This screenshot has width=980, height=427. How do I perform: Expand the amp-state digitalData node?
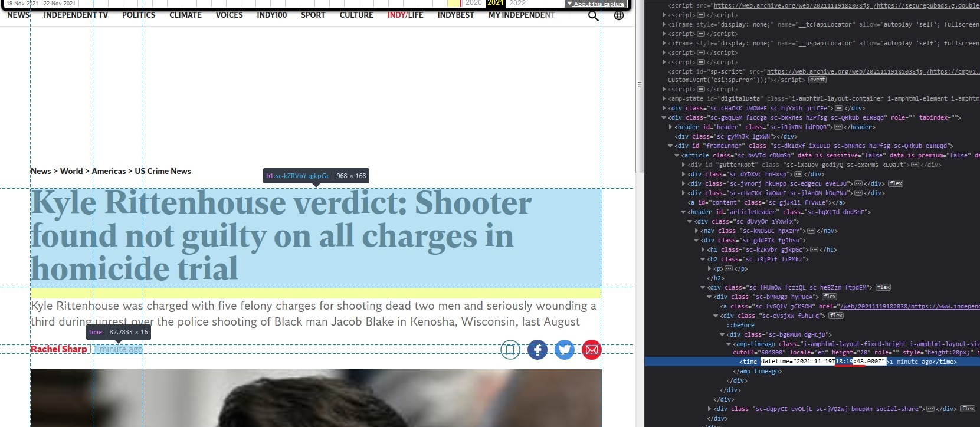pyautogui.click(x=664, y=98)
